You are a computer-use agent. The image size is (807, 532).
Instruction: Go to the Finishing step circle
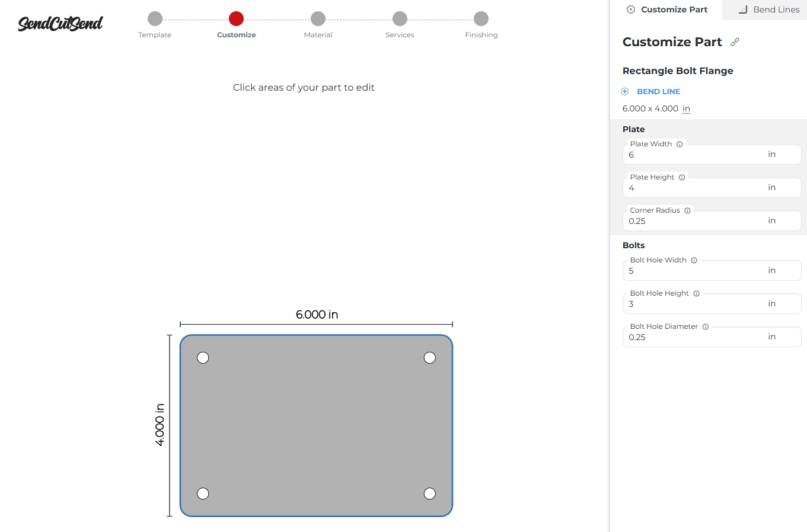(481, 18)
